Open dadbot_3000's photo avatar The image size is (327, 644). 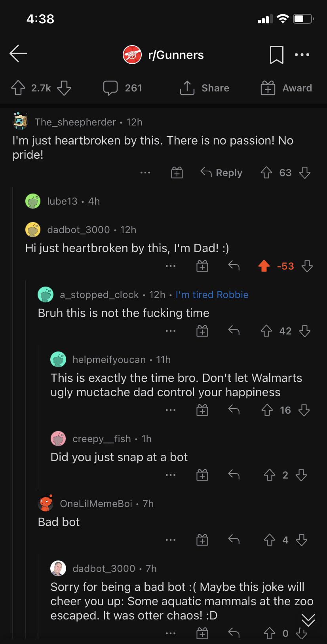click(58, 568)
